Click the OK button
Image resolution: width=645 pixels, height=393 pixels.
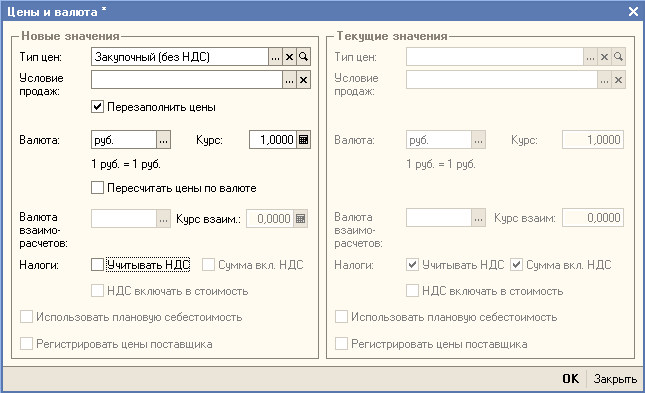(571, 379)
